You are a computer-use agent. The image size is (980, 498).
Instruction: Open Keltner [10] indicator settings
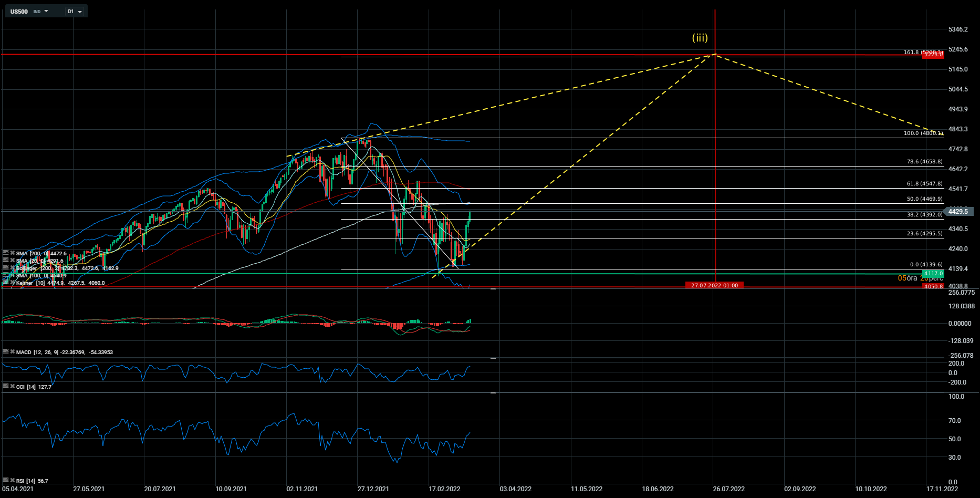tap(6, 283)
